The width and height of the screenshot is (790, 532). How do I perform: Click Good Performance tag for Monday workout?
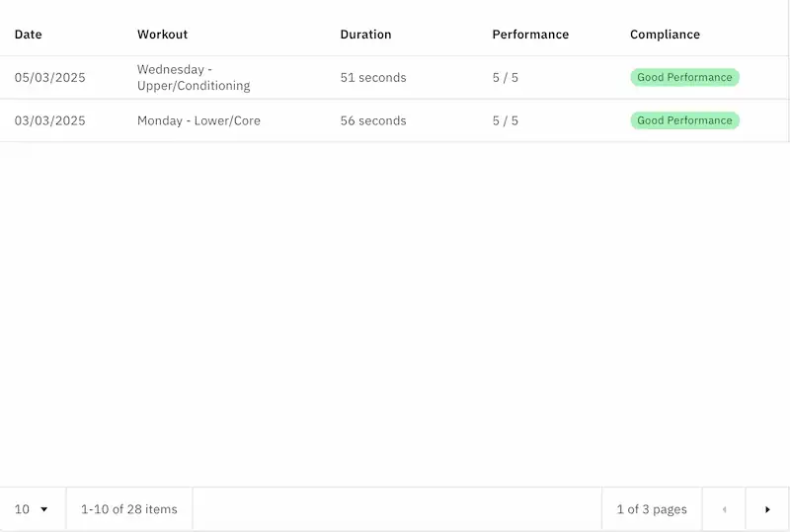684,121
